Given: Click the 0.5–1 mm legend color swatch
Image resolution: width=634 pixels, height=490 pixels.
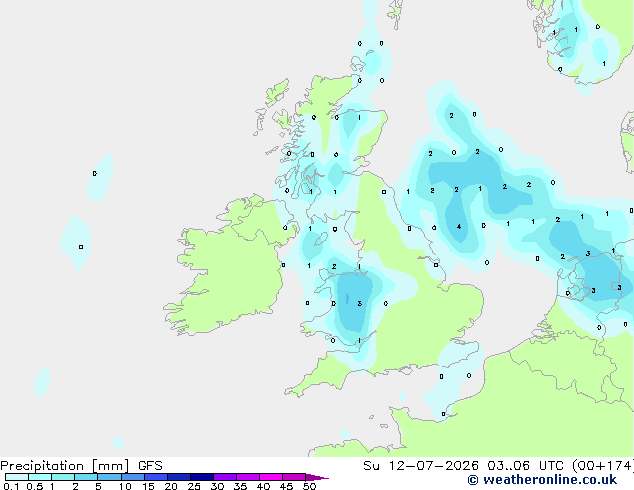Looking at the screenshot, I should (40, 477).
